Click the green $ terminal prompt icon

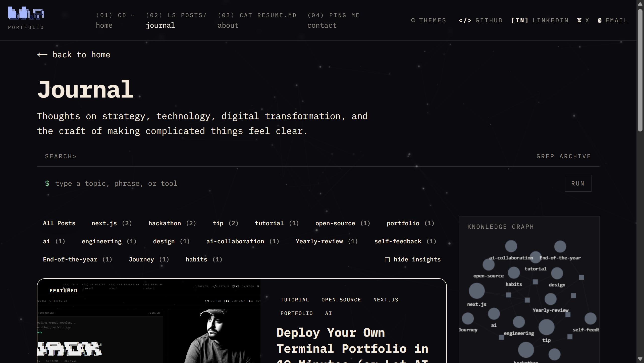(47, 183)
